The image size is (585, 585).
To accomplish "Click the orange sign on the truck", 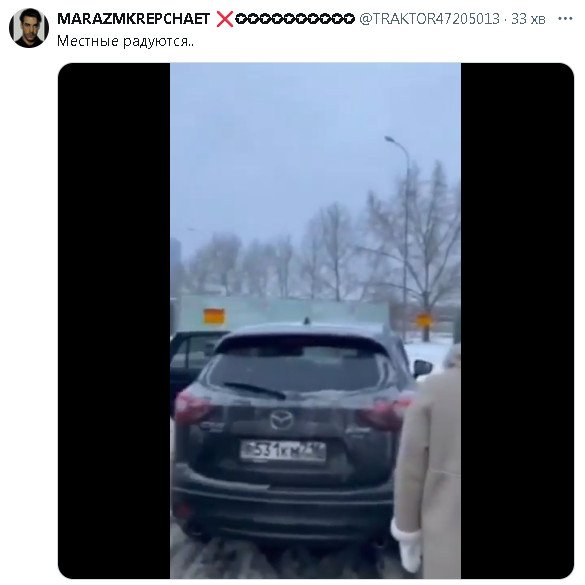I will (214, 316).
